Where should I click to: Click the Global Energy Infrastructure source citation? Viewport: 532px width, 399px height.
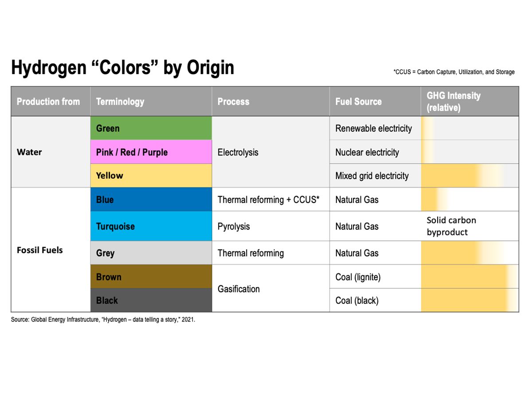tap(103, 319)
